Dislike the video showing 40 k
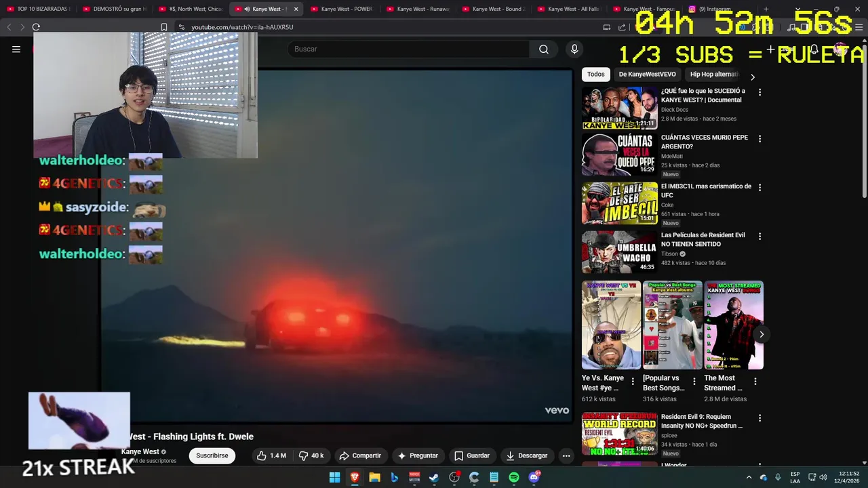 [x=311, y=455]
